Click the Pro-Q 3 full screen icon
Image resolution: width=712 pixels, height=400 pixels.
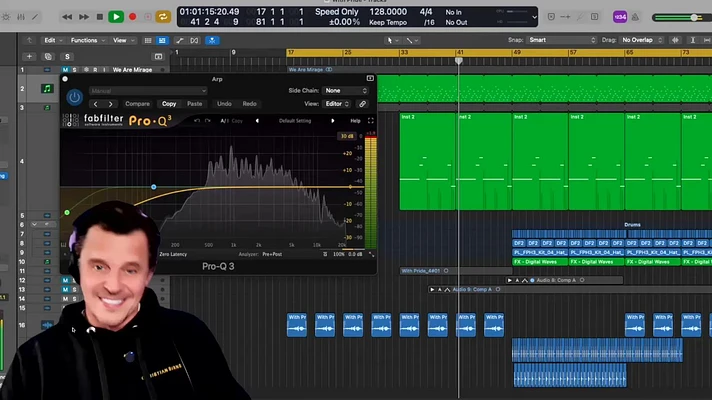pos(371,121)
